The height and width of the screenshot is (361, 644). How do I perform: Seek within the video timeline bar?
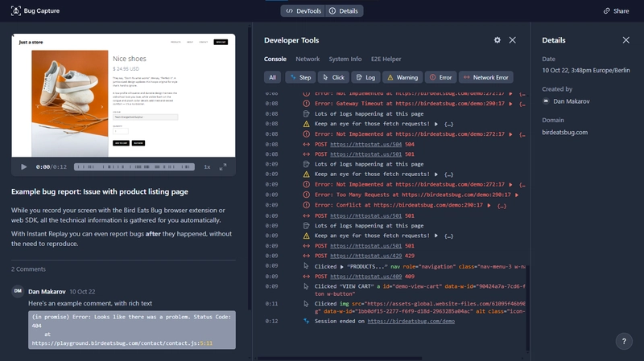[134, 167]
